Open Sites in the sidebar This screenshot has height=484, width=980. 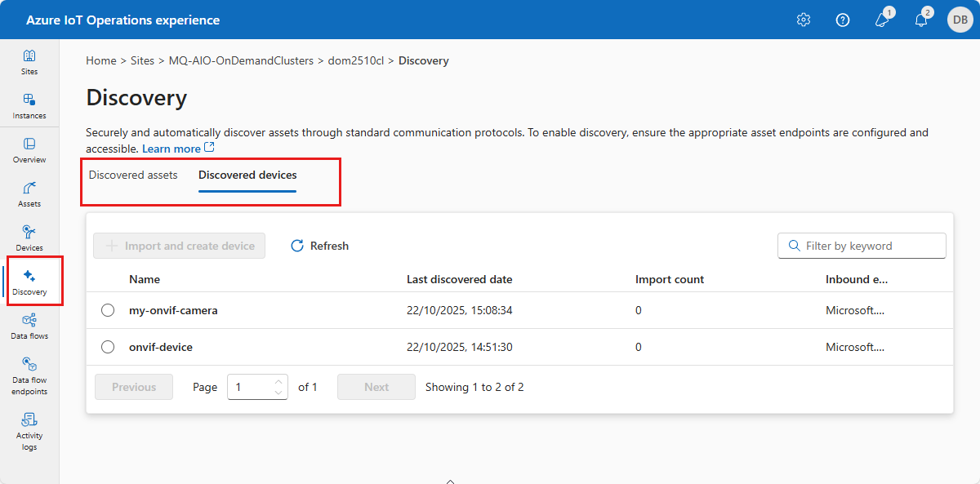[x=29, y=62]
